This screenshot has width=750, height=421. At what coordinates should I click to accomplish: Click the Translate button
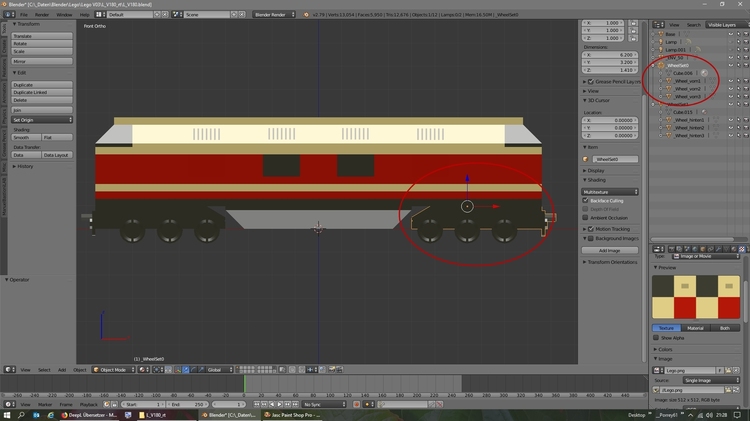(42, 36)
